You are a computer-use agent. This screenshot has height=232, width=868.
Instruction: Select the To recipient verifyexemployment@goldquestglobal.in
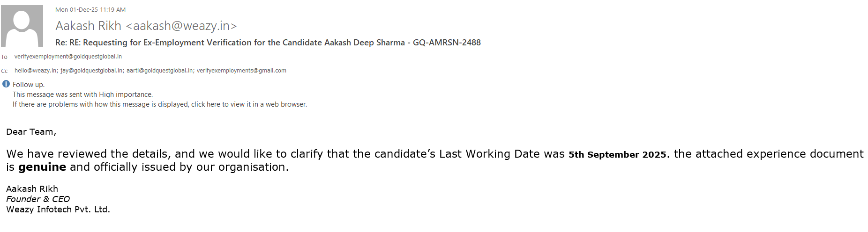68,57
